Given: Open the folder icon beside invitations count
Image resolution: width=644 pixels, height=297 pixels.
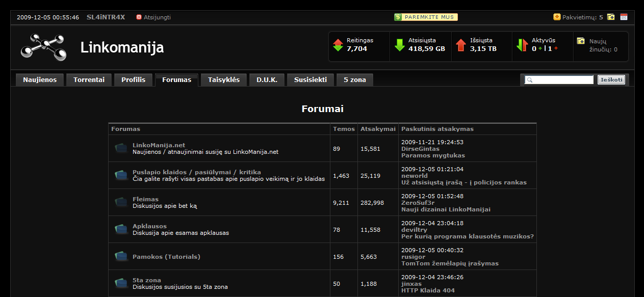Looking at the screenshot, I should click(x=611, y=17).
